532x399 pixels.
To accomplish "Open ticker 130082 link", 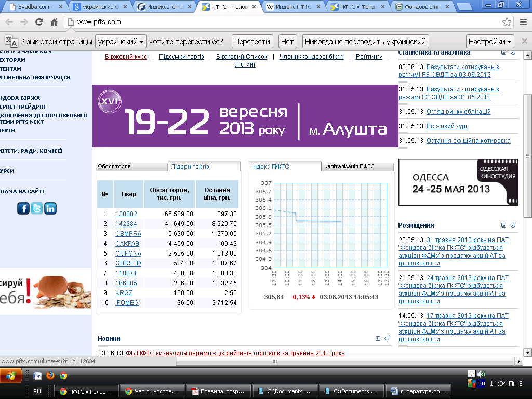I will [126, 214].
